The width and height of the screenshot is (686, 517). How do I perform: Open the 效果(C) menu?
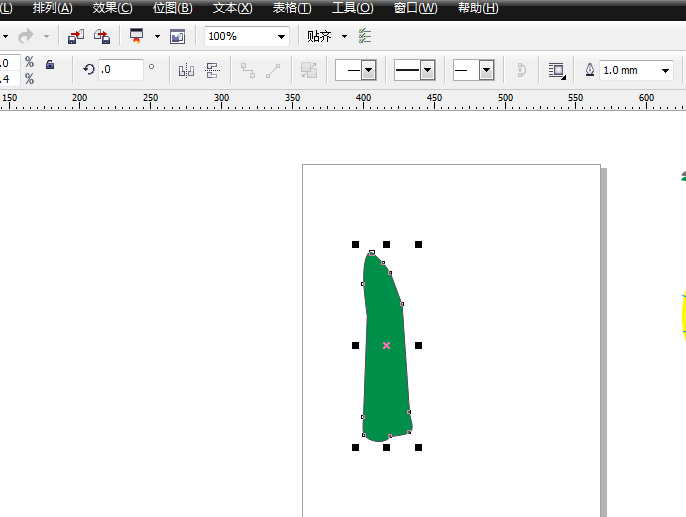(112, 8)
